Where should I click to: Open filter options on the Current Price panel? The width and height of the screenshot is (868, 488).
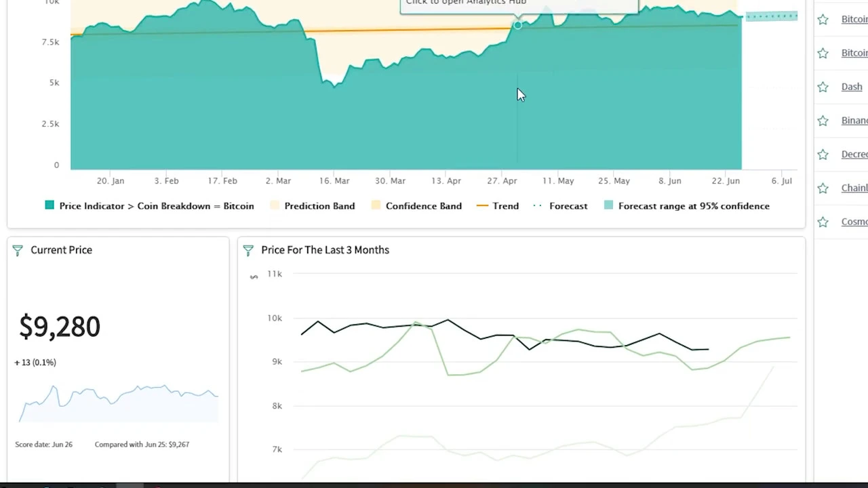(x=18, y=250)
